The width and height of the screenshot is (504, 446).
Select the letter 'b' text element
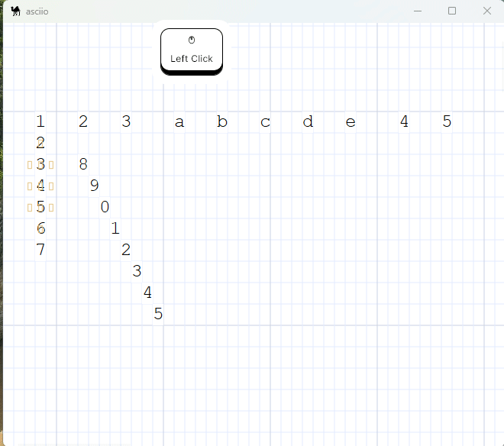coord(222,122)
